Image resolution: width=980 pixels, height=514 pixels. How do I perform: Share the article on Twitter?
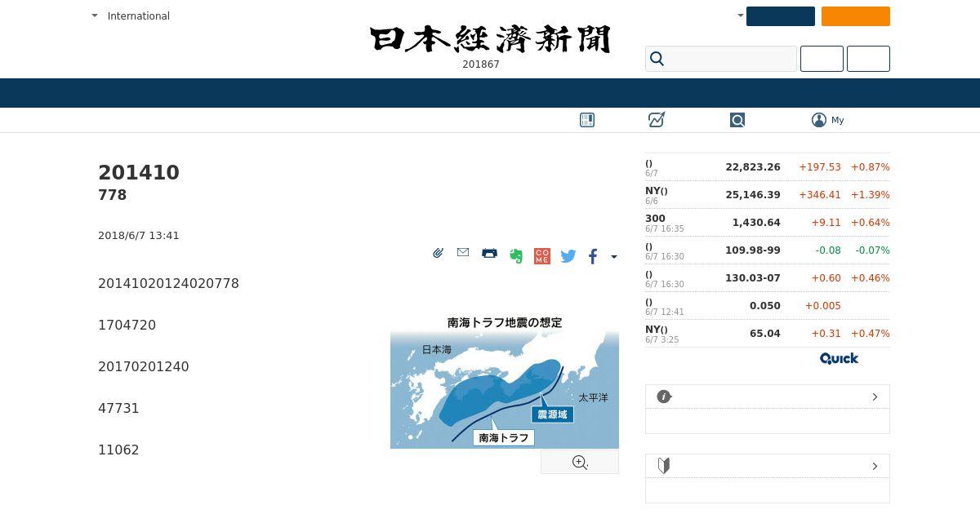pos(568,256)
